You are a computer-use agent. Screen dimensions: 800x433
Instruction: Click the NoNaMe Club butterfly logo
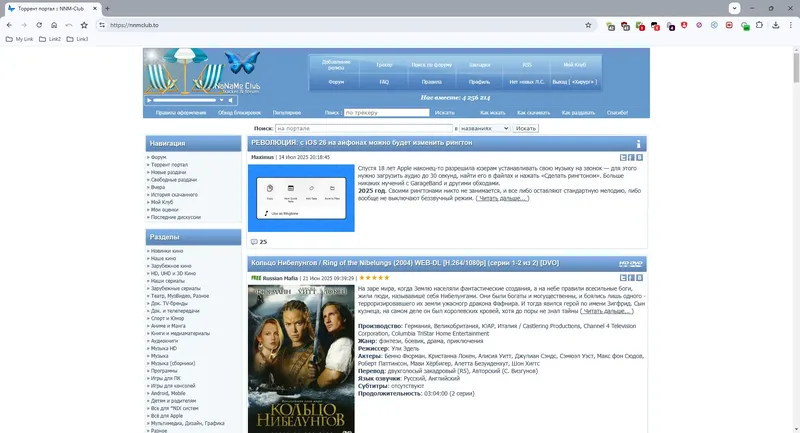click(x=243, y=63)
